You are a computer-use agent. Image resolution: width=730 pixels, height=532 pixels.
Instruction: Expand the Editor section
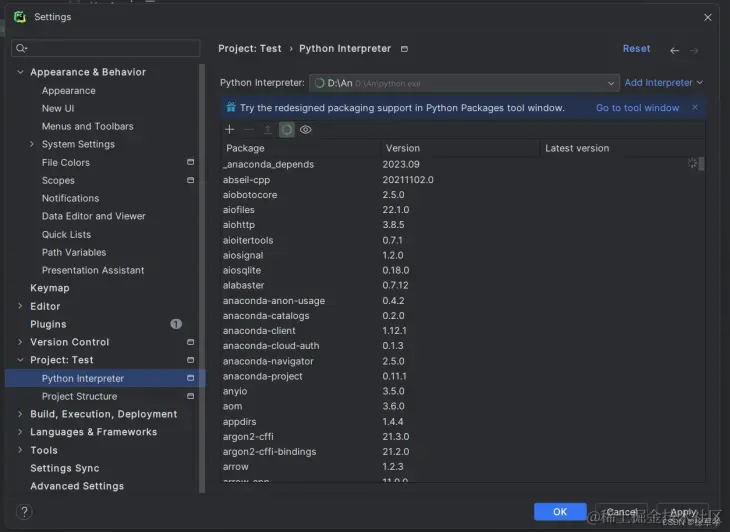tap(20, 306)
